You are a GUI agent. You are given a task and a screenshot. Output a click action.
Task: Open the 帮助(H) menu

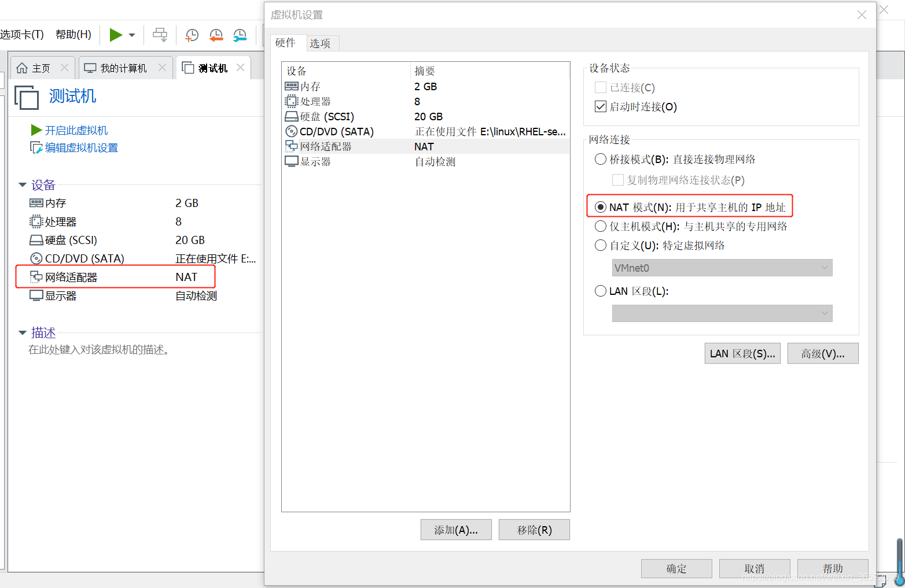coord(73,35)
